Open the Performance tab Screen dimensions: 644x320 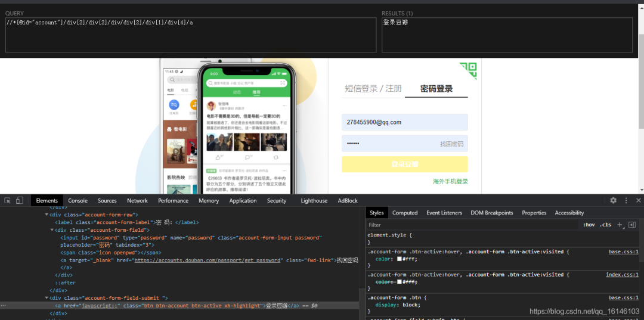[174, 201]
